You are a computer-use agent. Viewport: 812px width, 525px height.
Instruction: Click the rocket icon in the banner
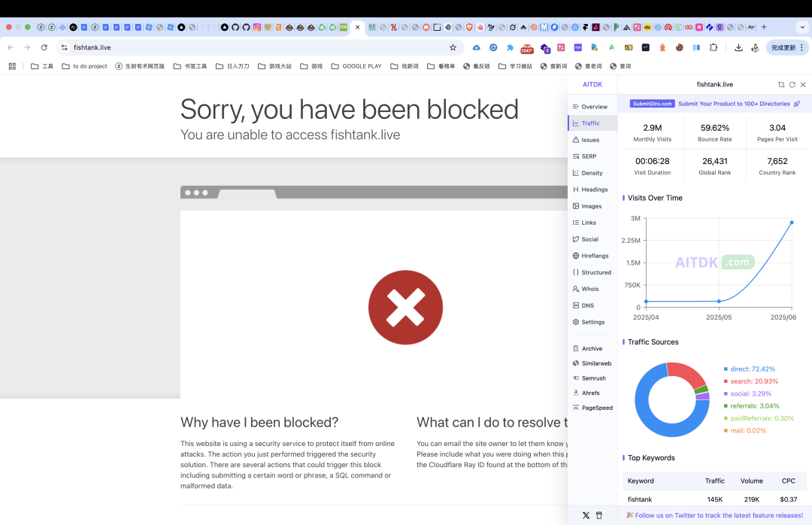[x=797, y=104]
